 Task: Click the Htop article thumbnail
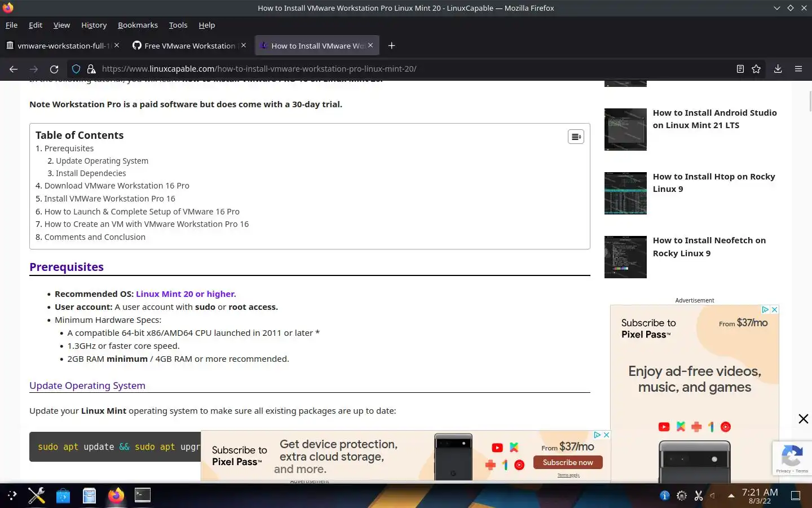[x=625, y=193]
